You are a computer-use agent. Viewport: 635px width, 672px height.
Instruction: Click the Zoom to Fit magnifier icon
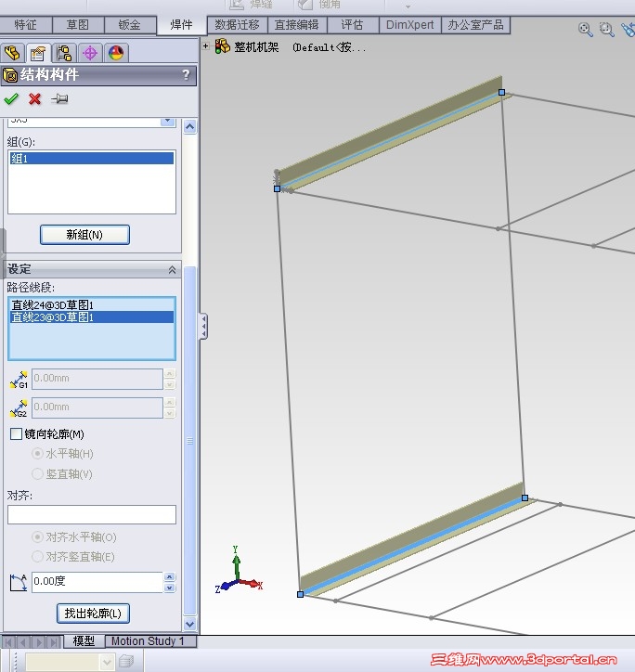click(585, 30)
